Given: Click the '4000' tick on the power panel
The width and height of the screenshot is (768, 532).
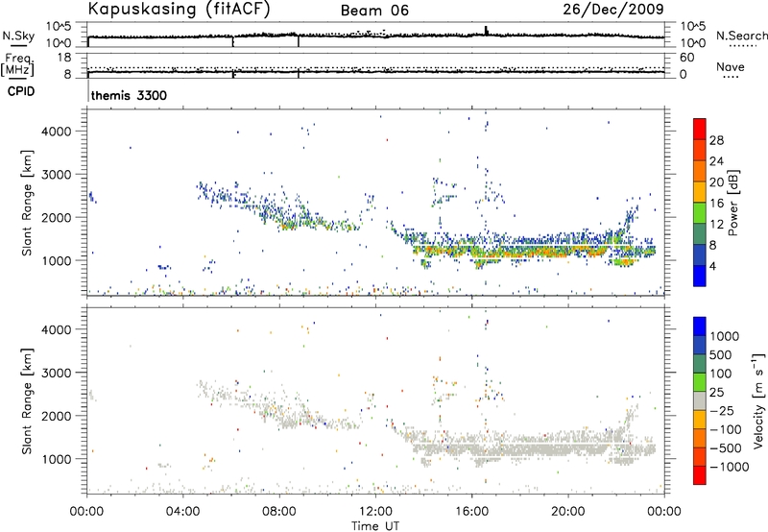Looking at the screenshot, I should click(56, 132).
